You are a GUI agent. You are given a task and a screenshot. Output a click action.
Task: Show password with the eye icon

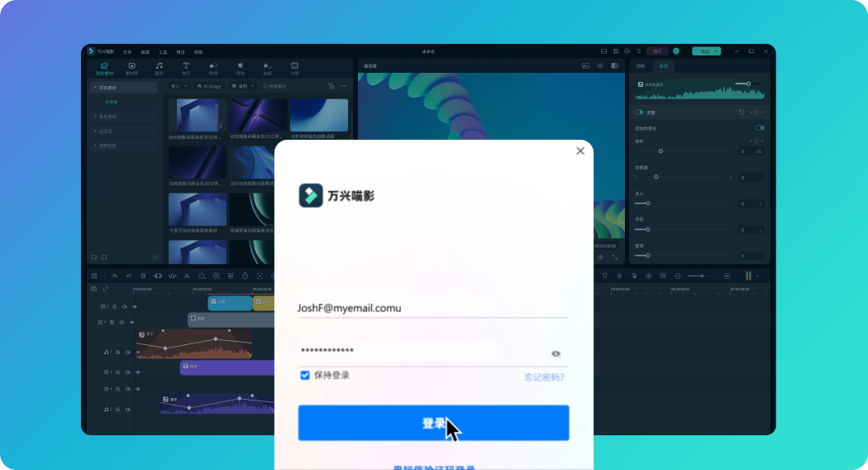(x=556, y=353)
